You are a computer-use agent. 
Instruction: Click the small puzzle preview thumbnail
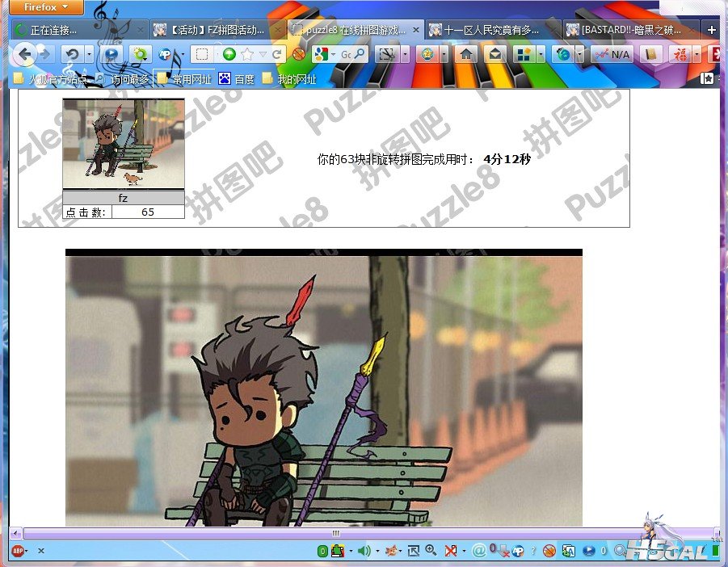click(x=124, y=144)
